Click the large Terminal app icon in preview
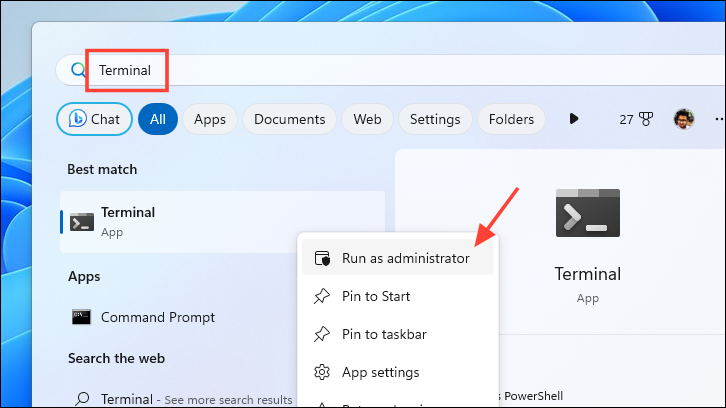The width and height of the screenshot is (726, 408). point(588,213)
